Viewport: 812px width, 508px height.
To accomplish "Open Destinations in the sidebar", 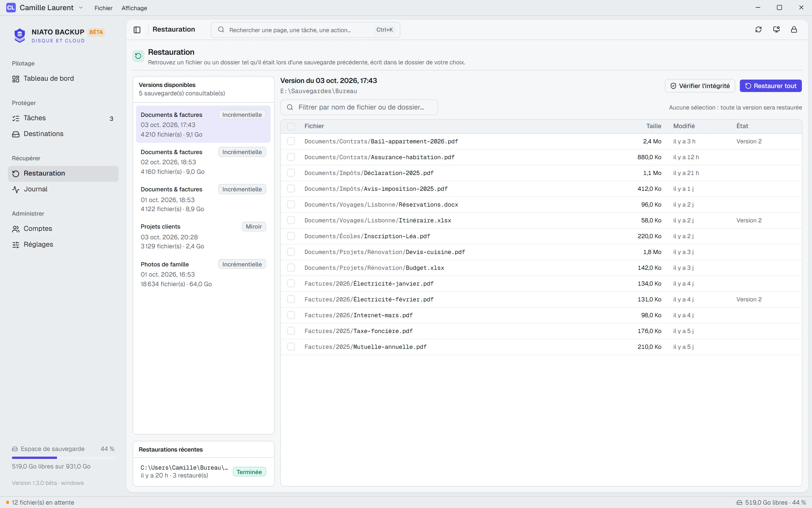I will [63, 134].
